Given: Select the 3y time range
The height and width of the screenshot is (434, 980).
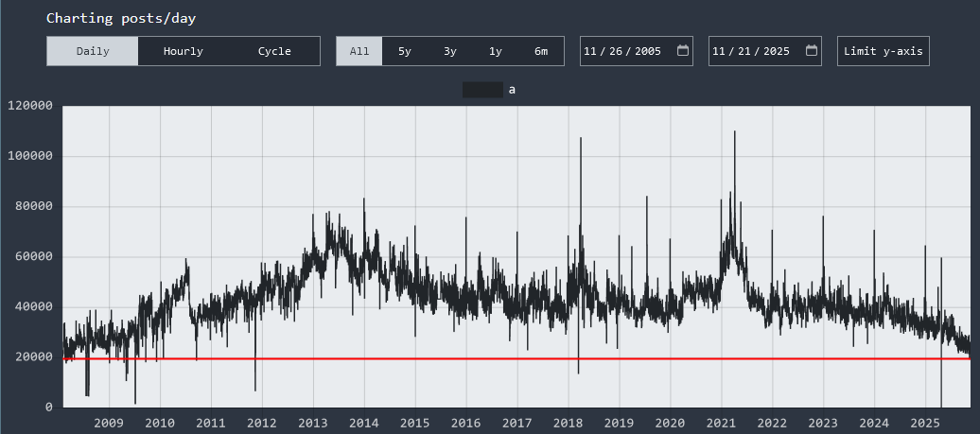Looking at the screenshot, I should point(450,51).
